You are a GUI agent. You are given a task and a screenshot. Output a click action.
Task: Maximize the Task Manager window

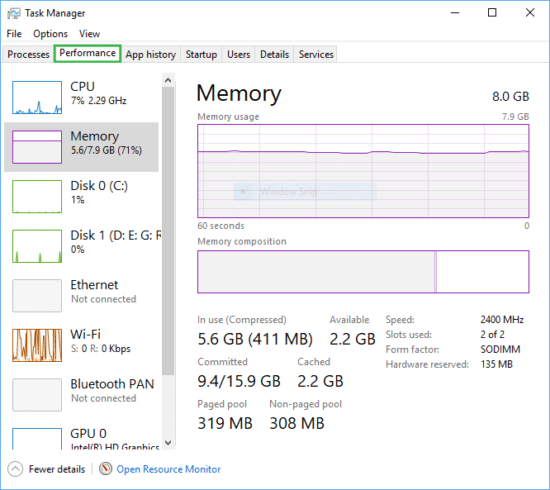(492, 13)
